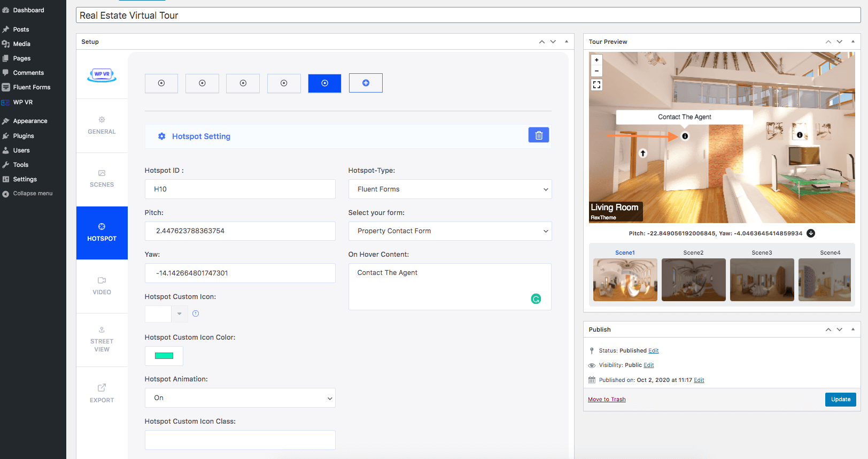Open the Hotspot-Type dropdown

pyautogui.click(x=449, y=189)
